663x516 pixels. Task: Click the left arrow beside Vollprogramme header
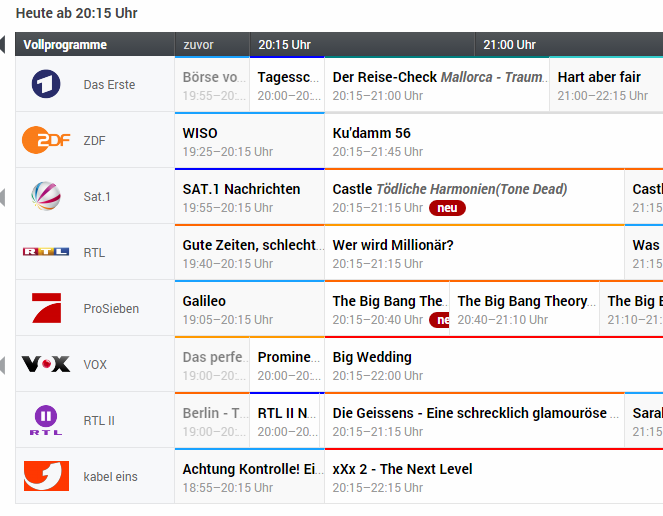pyautogui.click(x=3, y=44)
